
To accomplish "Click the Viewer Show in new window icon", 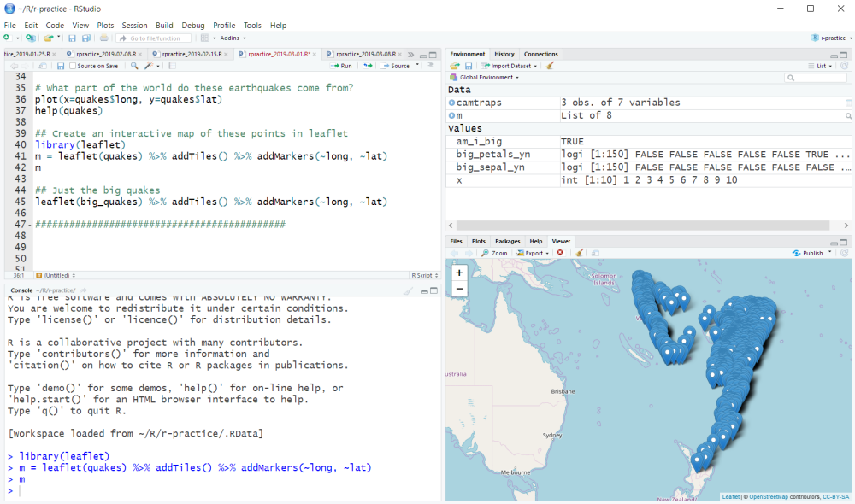I will [x=595, y=253].
